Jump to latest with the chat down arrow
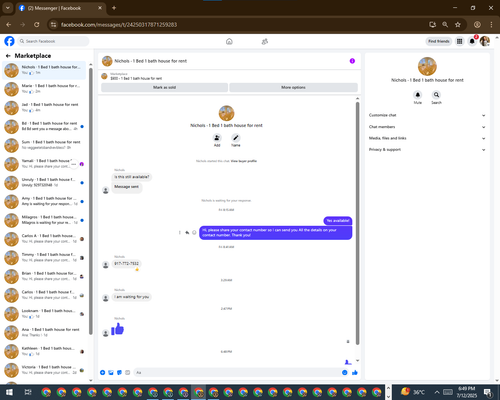 pyautogui.click(x=357, y=361)
